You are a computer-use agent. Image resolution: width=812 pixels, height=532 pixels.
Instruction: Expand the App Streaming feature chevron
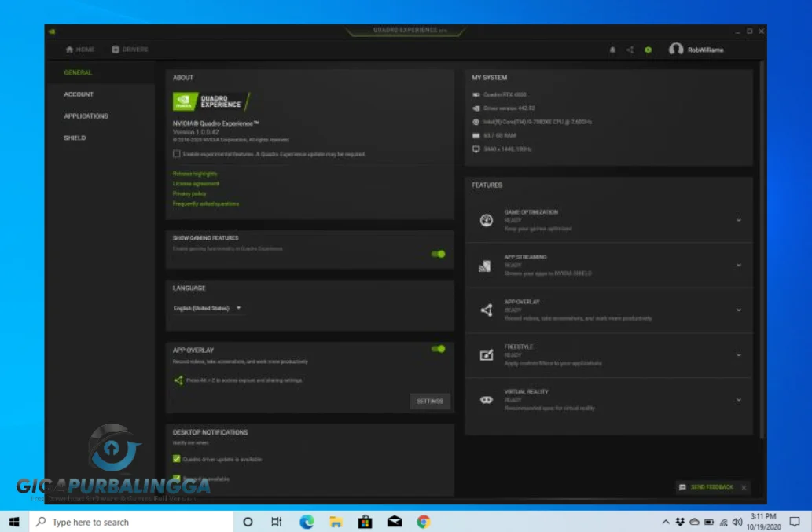click(x=738, y=266)
